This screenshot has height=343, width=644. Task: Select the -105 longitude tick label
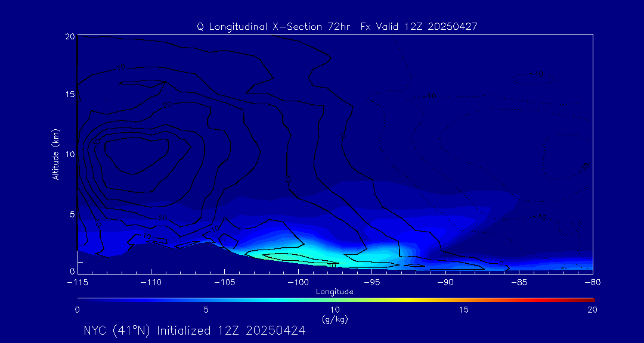225,283
